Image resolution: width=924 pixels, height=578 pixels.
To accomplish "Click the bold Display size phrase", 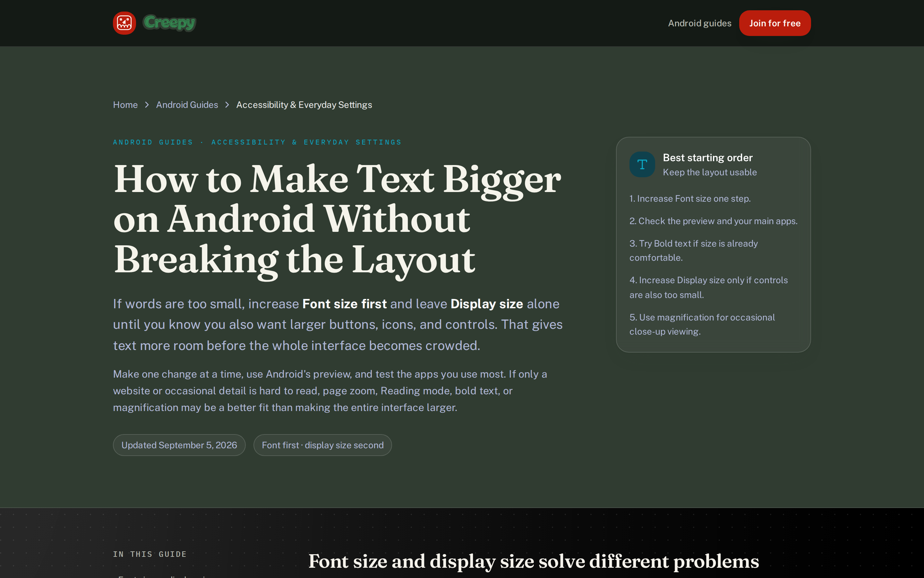I will pyautogui.click(x=487, y=304).
